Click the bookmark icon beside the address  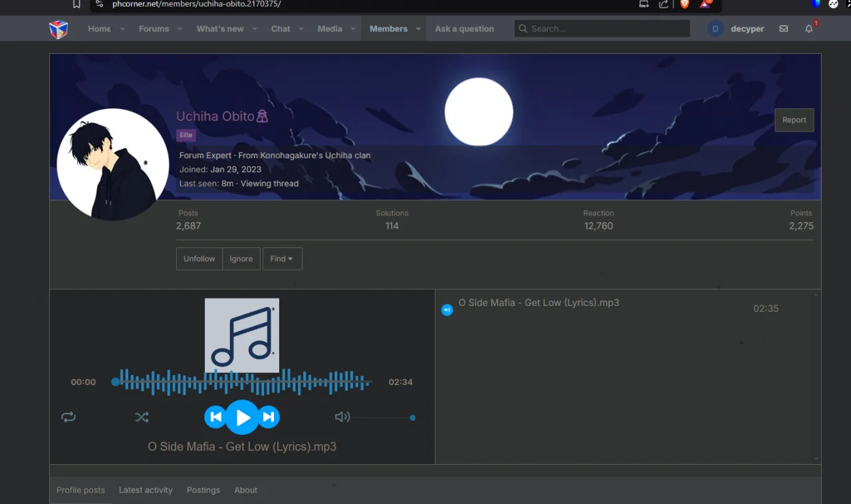pyautogui.click(x=77, y=4)
